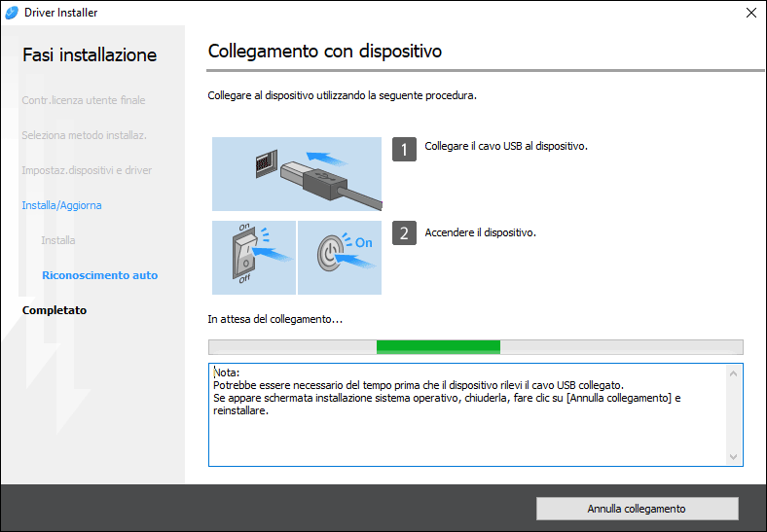The height and width of the screenshot is (532, 767).
Task: Click the Driver Installer title bar icon
Action: [12, 13]
